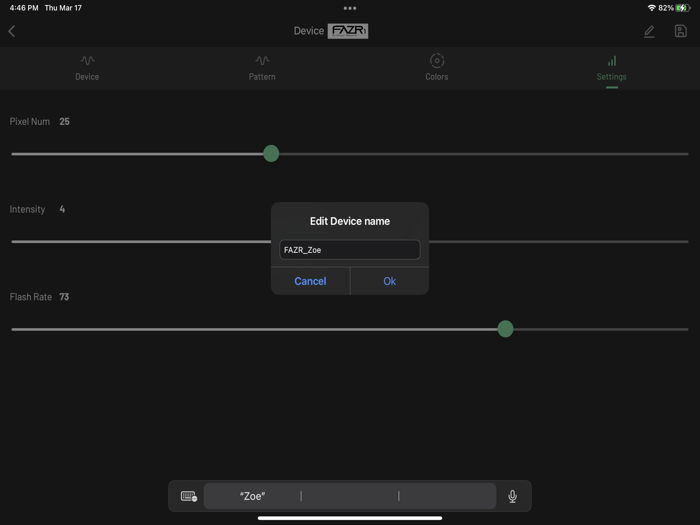Click the Edit Device name title
The image size is (700, 525).
(x=350, y=221)
